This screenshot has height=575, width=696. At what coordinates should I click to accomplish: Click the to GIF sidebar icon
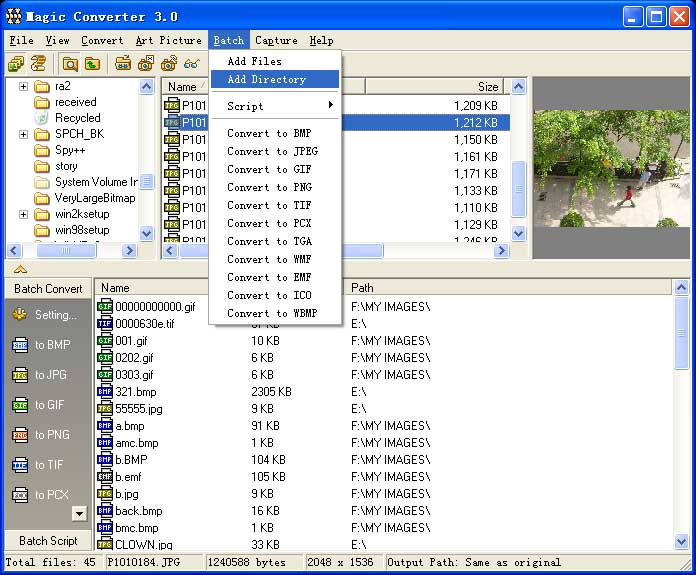20,405
